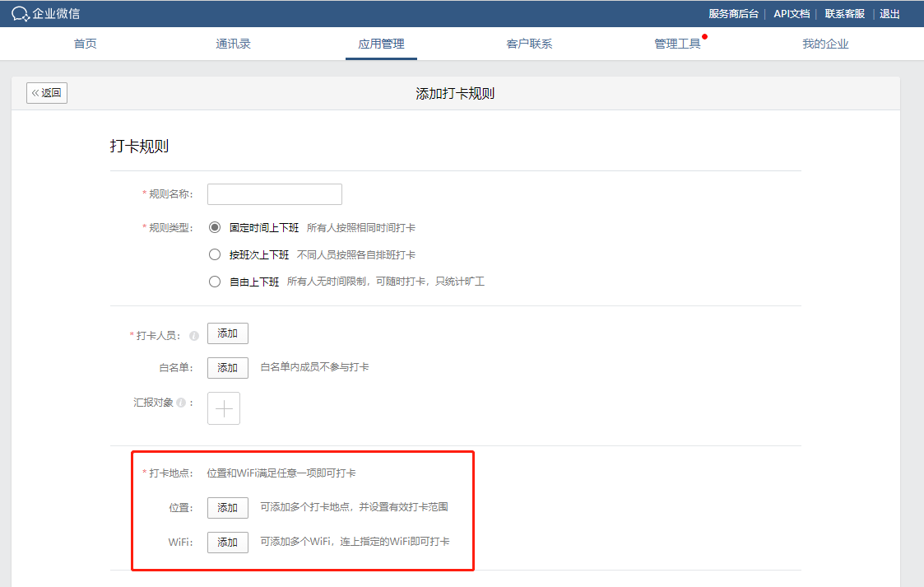
Task: Select the 自由上下班 radio option
Action: (x=215, y=282)
